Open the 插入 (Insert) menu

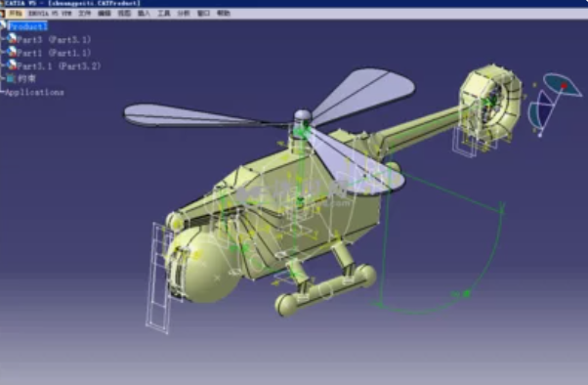pyautogui.click(x=144, y=13)
